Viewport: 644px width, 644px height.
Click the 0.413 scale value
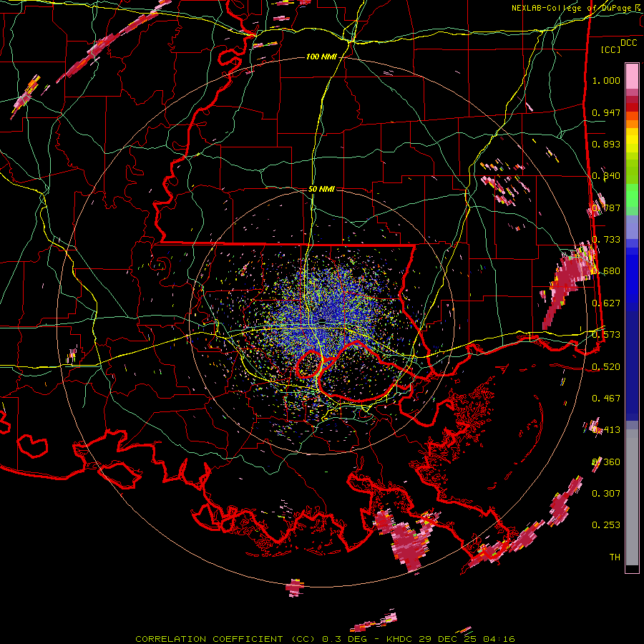click(x=606, y=430)
